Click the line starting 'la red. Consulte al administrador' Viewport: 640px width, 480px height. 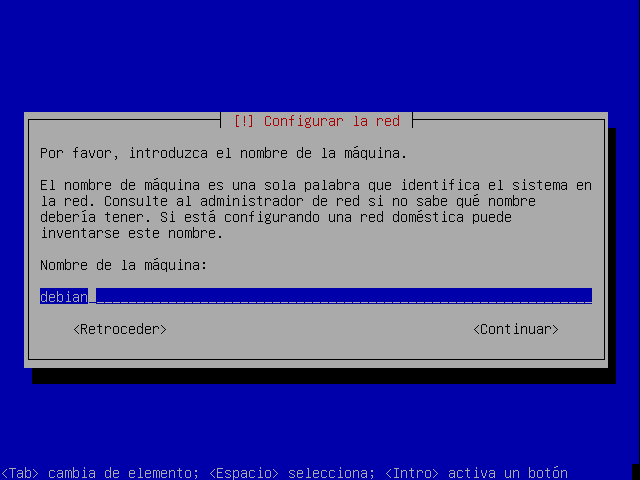point(288,201)
